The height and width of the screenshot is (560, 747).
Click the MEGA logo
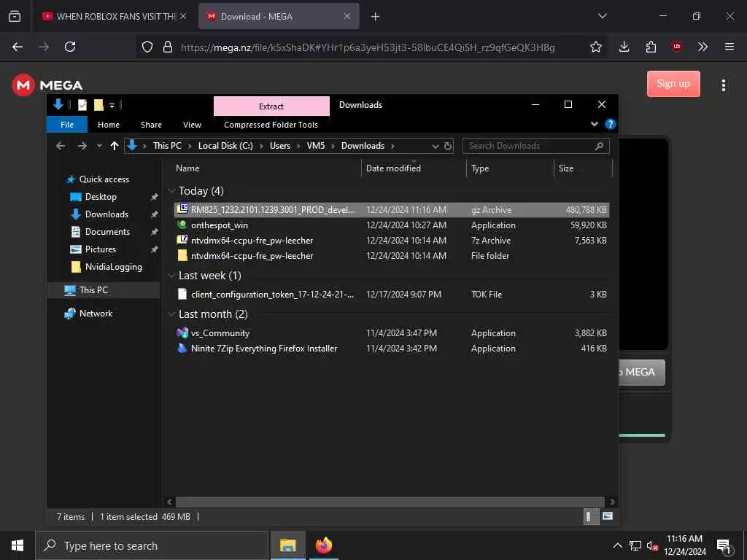pos(47,85)
